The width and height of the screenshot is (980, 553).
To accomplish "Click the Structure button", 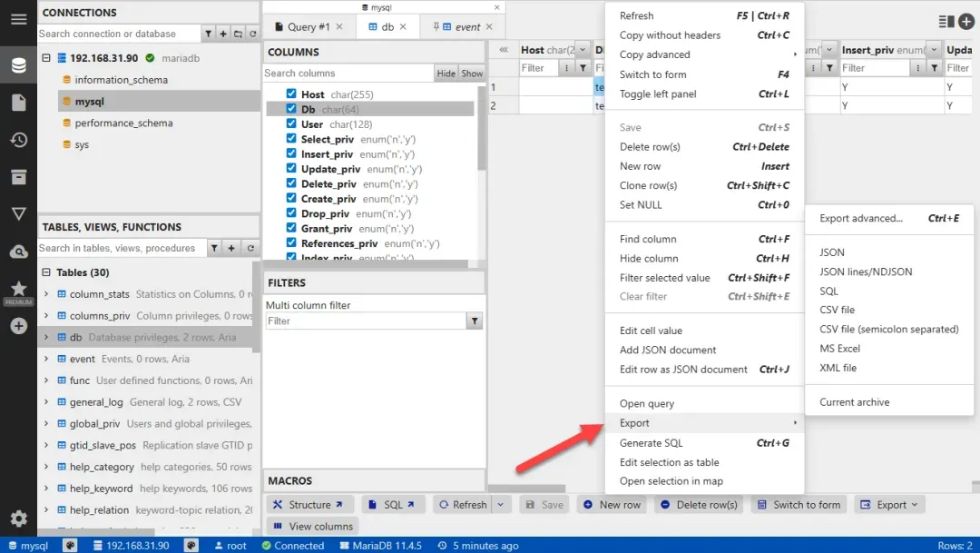I will tap(309, 505).
